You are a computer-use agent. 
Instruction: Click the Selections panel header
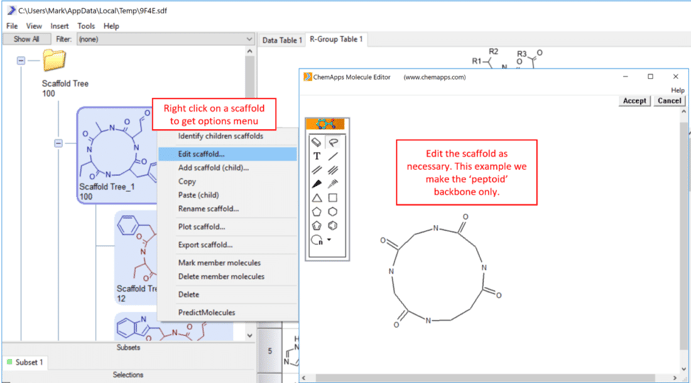[128, 375]
